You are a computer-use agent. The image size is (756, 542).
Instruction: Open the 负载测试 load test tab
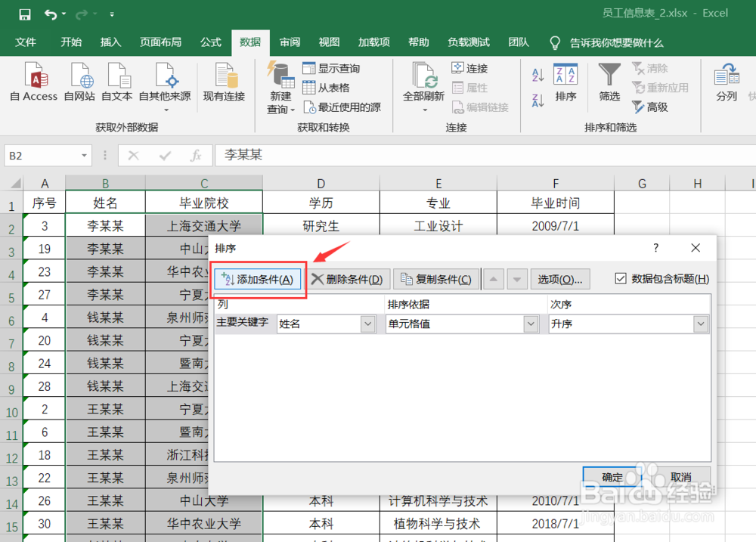click(x=469, y=42)
